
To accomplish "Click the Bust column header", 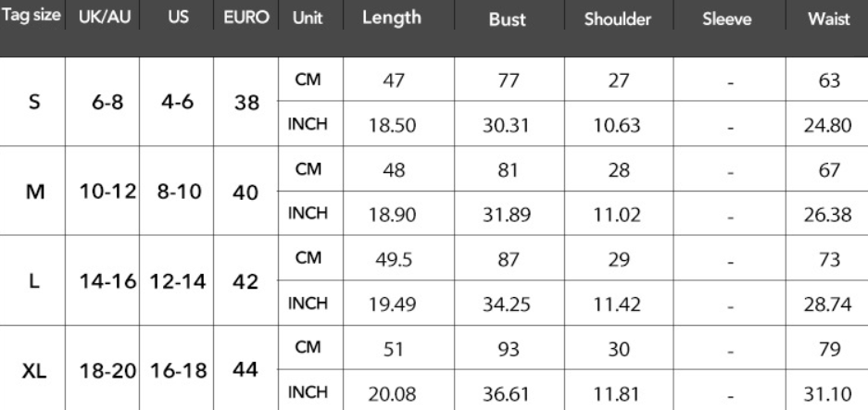I will point(507,20).
